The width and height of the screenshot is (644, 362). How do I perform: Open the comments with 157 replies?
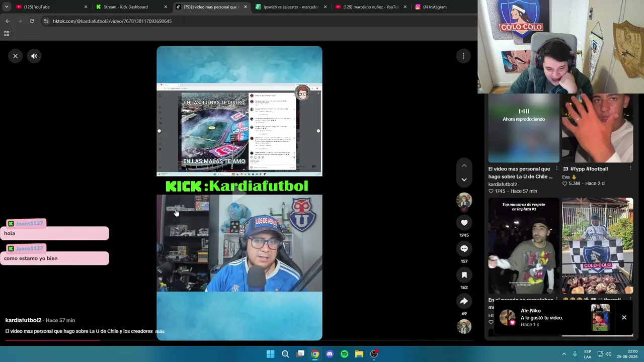[x=464, y=249]
